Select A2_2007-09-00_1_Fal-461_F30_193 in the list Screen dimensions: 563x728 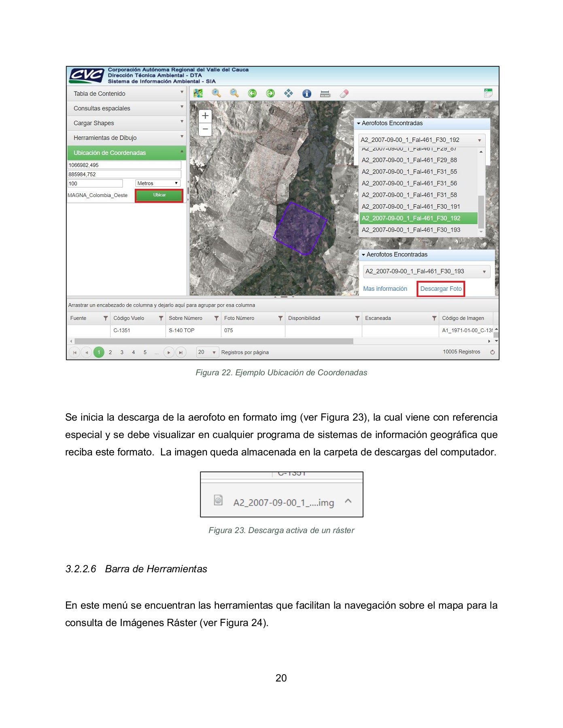click(411, 230)
